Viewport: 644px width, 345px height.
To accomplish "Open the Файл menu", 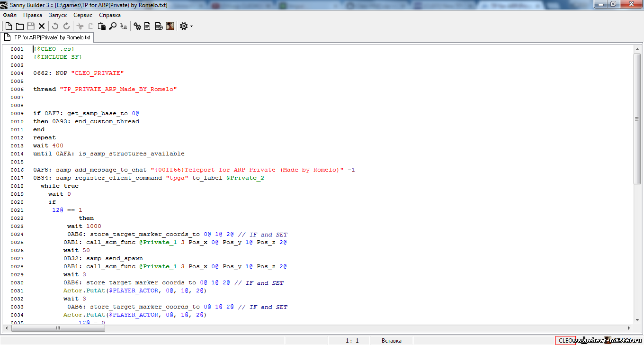I will pyautogui.click(x=9, y=15).
